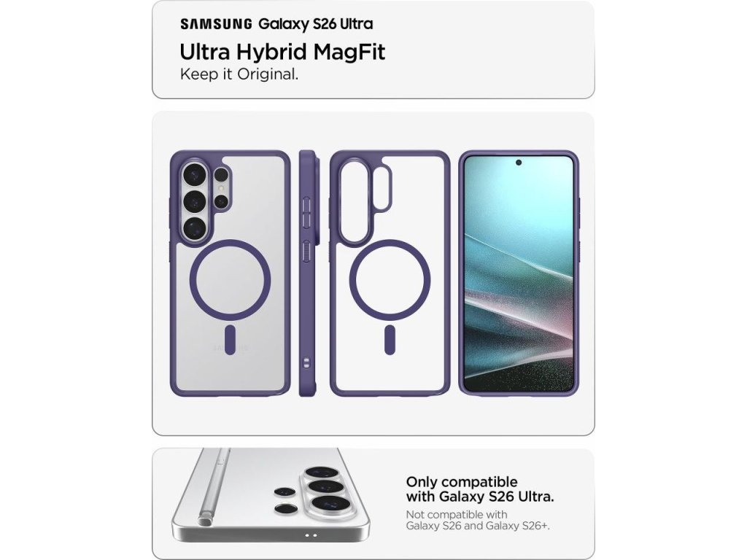Viewport: 747px width, 560px height.
Task: Click the Samsung logo text
Action: [216, 24]
